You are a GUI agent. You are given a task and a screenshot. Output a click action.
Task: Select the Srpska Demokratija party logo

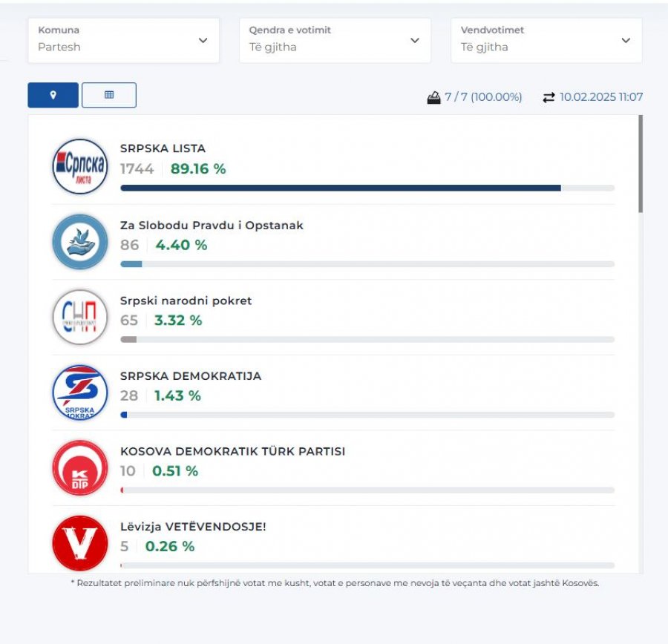tap(80, 392)
